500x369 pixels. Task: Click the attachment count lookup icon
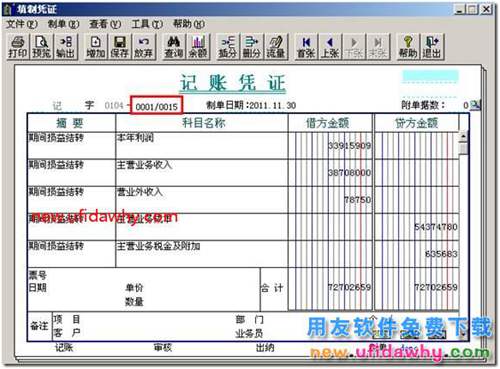pyautogui.click(x=475, y=105)
